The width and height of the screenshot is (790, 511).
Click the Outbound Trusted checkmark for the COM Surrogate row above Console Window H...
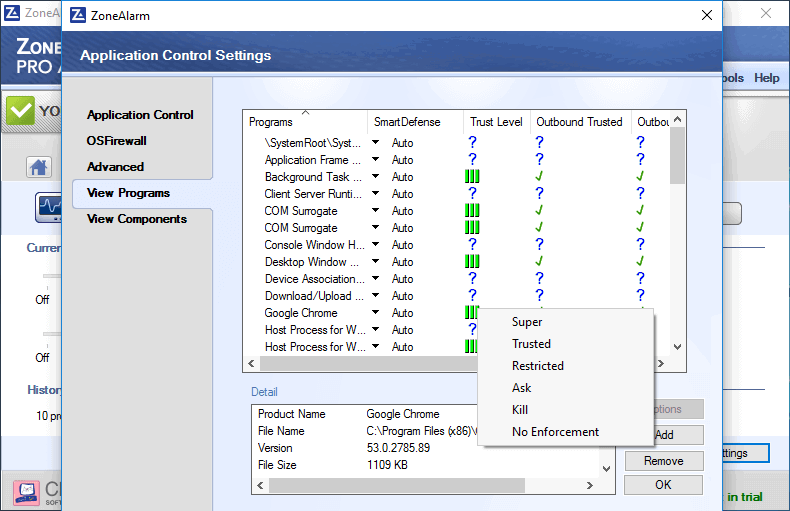(x=539, y=227)
